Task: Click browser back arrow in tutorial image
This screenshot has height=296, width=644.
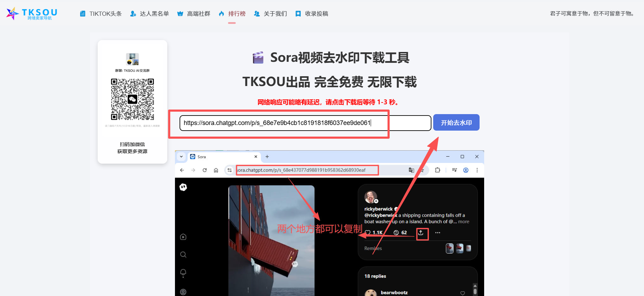Action: click(182, 170)
